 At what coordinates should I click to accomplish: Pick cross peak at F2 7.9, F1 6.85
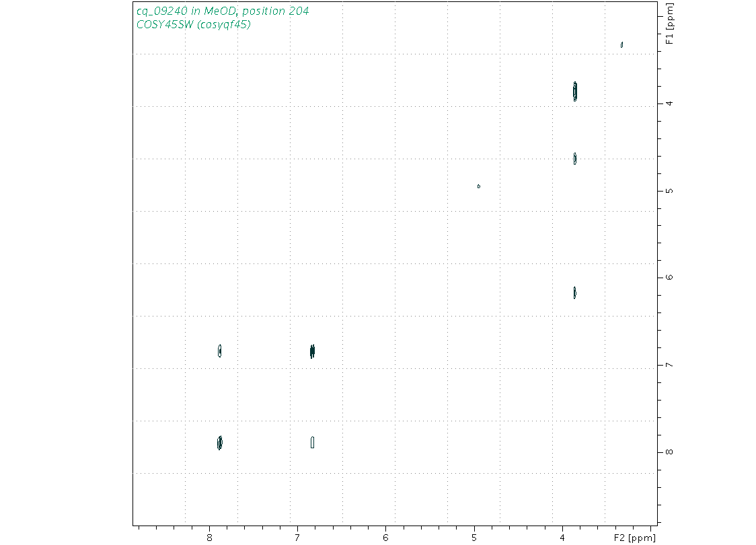point(220,351)
